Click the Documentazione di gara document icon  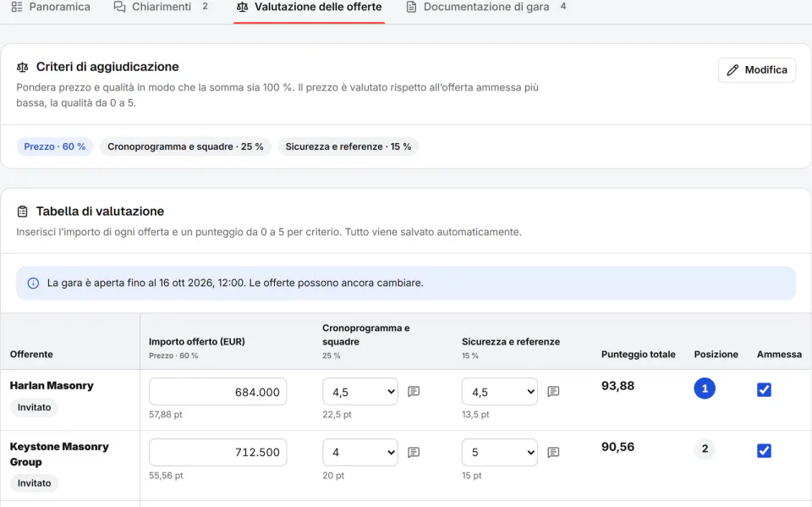click(411, 8)
